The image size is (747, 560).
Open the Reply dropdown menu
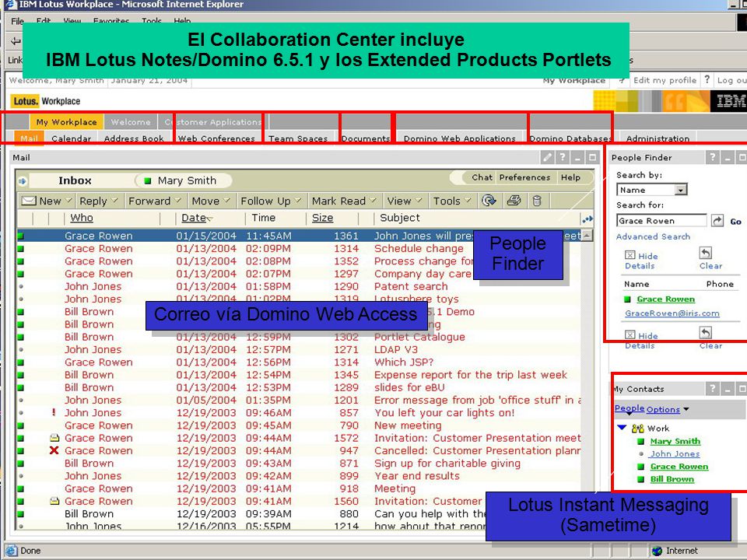click(x=114, y=201)
